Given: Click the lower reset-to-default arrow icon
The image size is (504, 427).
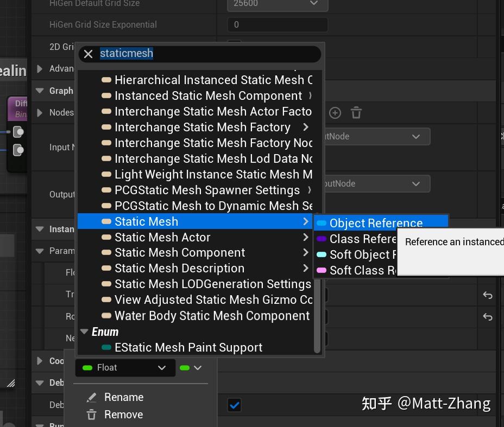Looking at the screenshot, I should coord(487,317).
